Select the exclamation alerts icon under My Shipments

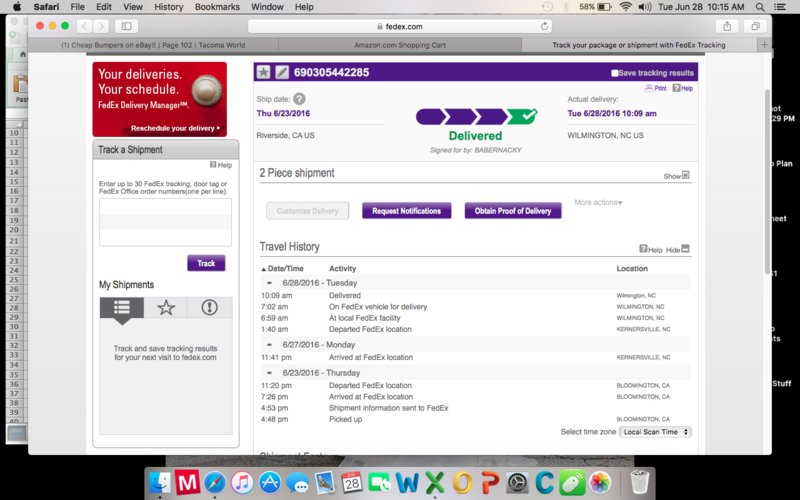click(210, 308)
